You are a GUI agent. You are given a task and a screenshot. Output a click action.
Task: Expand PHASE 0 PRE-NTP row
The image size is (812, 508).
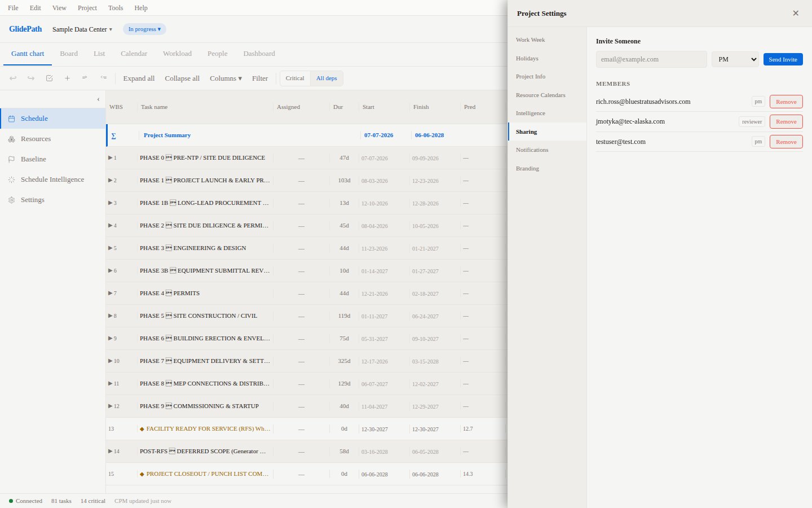point(111,157)
